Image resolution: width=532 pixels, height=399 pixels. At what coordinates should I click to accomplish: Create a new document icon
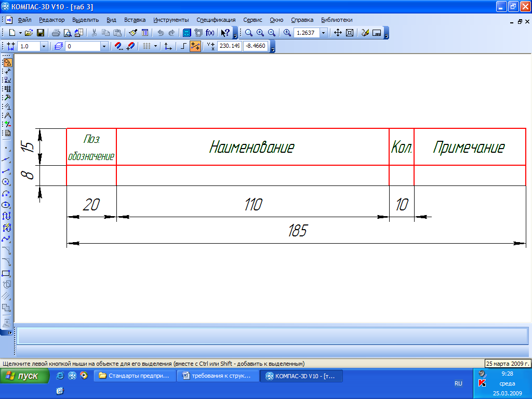pos(12,33)
